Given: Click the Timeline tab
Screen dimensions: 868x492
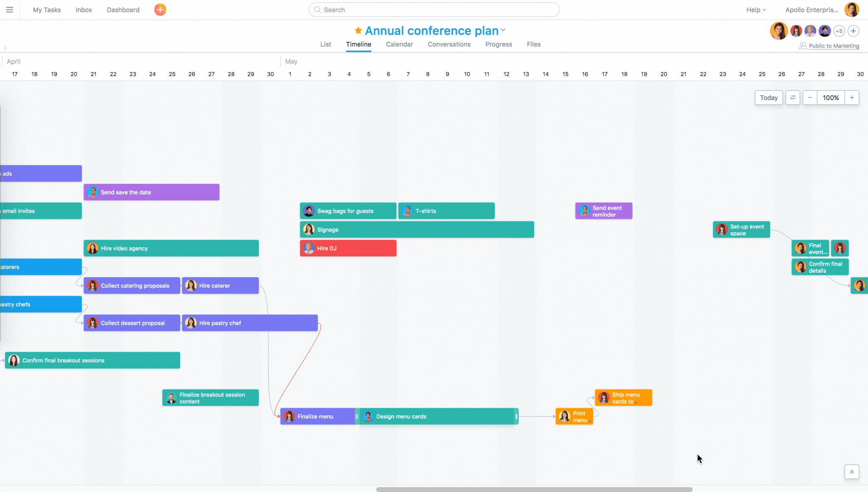Looking at the screenshot, I should click(358, 44).
